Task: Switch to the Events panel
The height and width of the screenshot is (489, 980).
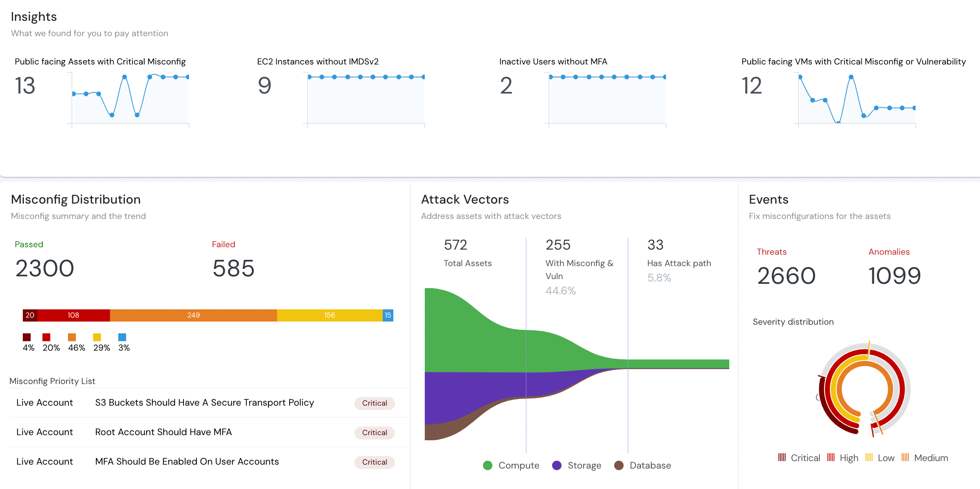Action: (x=768, y=199)
